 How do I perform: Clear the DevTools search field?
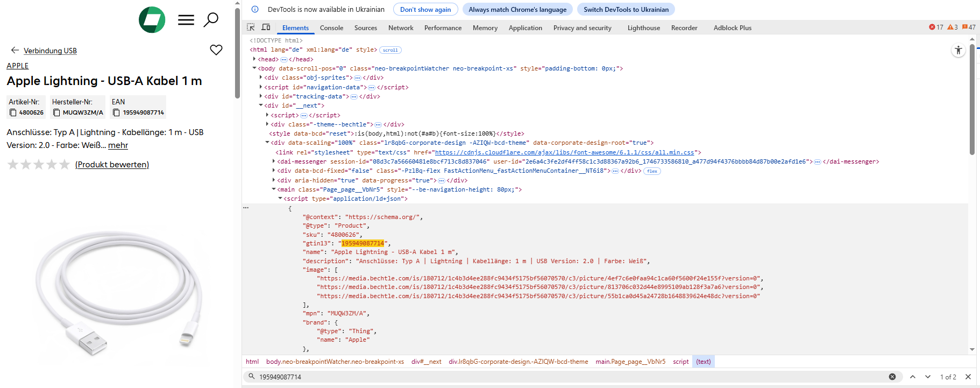point(892,377)
